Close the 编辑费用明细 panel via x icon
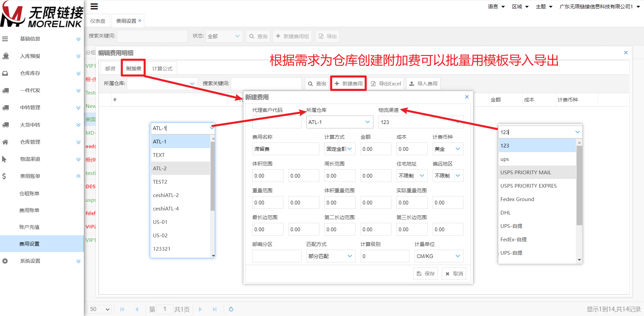This screenshot has height=316, width=644. click(626, 53)
